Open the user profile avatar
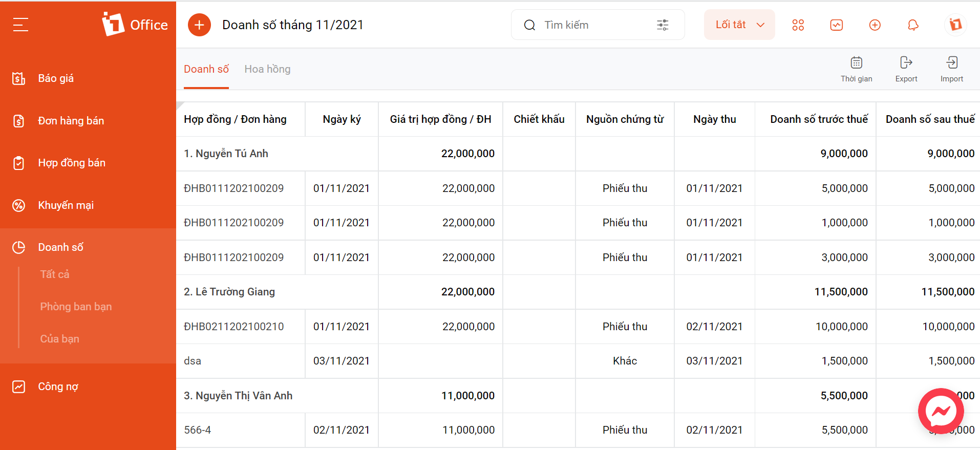This screenshot has width=980, height=450. [x=955, y=25]
